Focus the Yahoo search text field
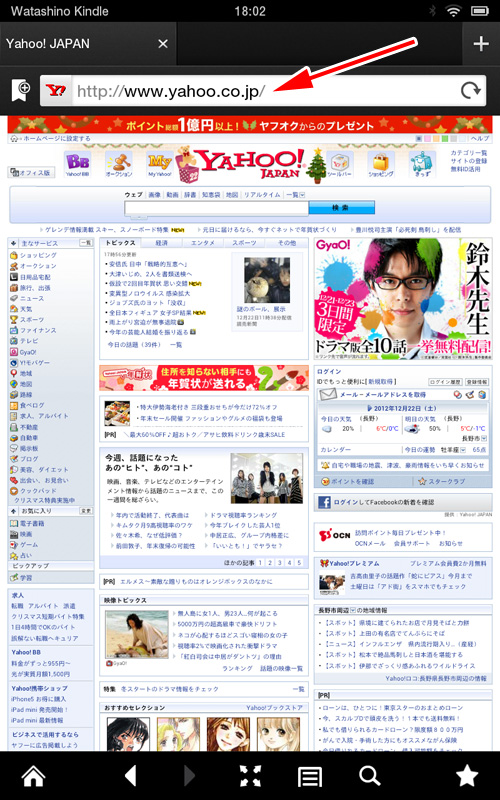 click(x=216, y=208)
